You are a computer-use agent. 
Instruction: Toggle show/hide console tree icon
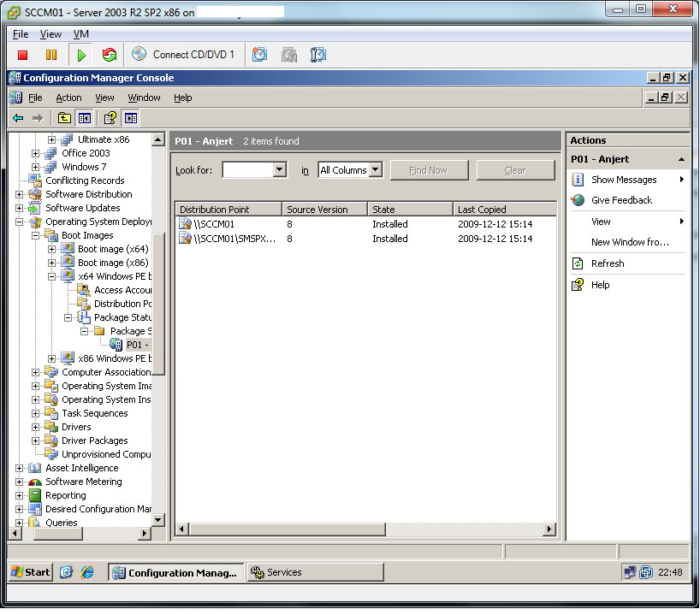(x=85, y=118)
